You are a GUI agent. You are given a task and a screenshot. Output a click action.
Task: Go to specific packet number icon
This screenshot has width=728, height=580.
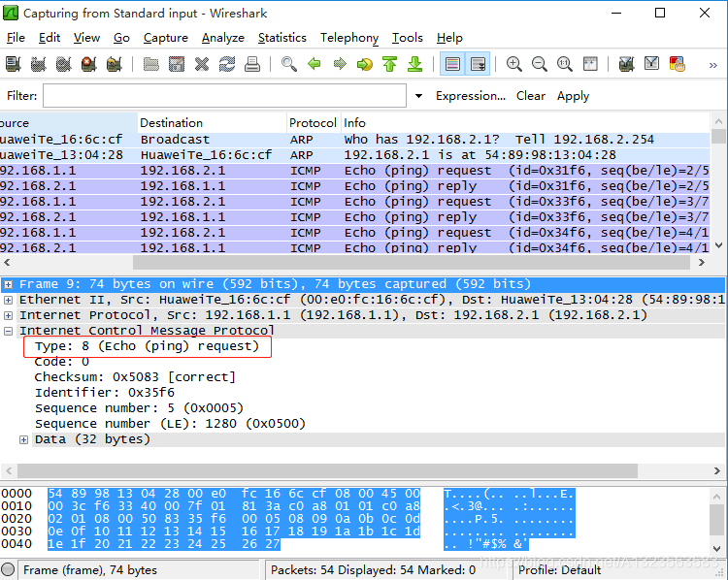tap(365, 64)
